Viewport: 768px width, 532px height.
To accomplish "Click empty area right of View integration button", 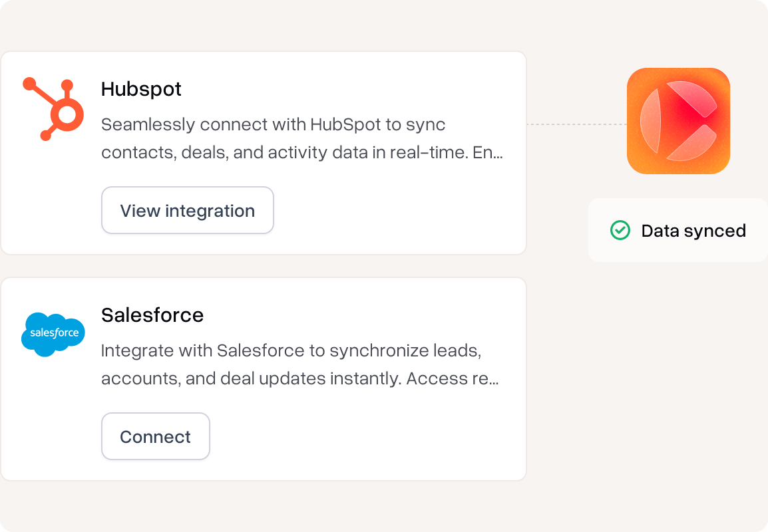I will [393, 211].
